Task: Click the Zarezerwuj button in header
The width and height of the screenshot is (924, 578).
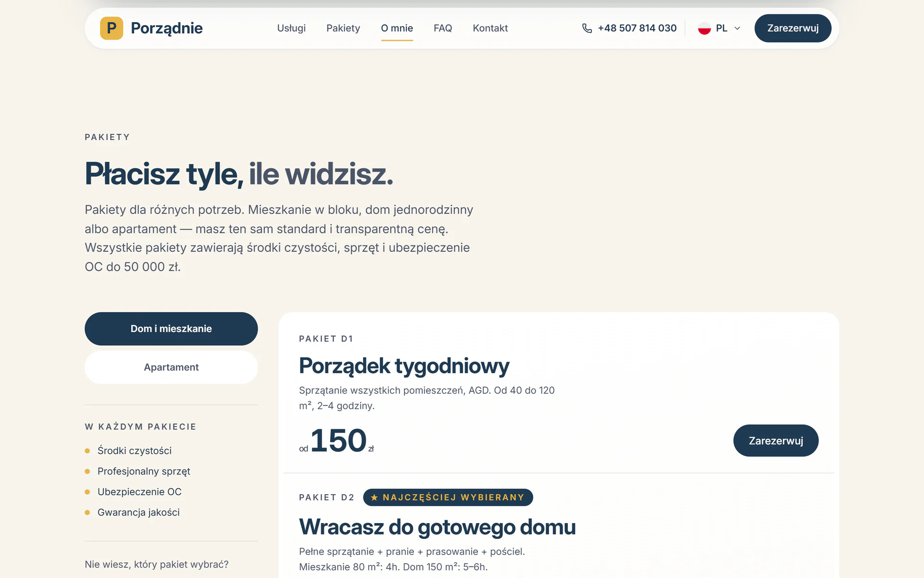Action: point(793,28)
